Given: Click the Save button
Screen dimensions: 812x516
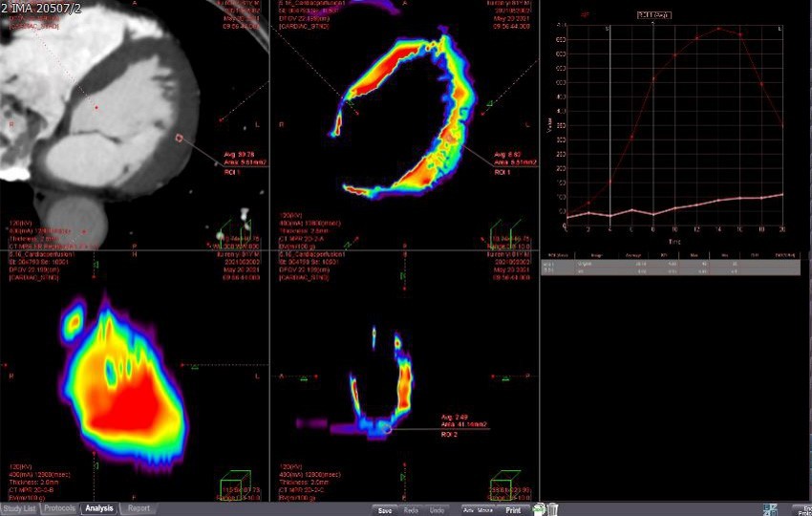Looking at the screenshot, I should [384, 510].
